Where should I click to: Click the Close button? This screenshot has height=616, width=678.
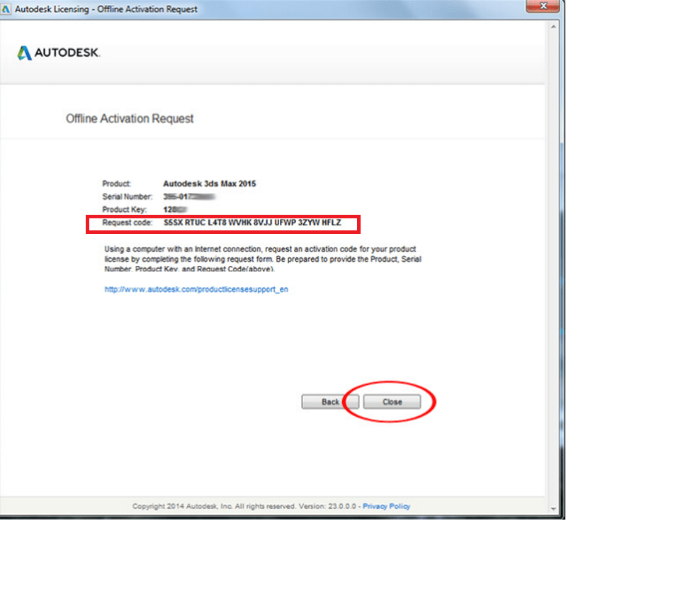pyautogui.click(x=392, y=402)
